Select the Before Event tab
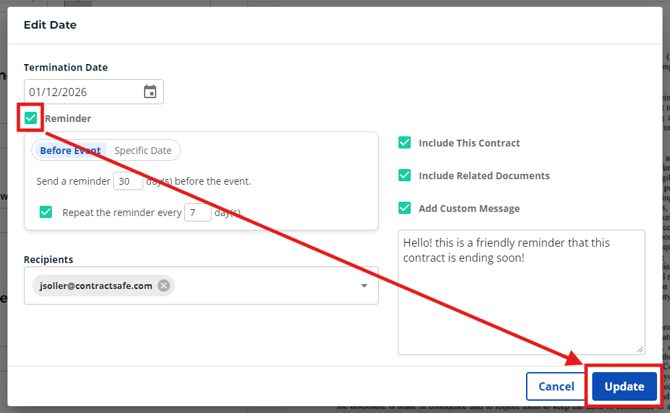The image size is (670, 413). [x=71, y=150]
